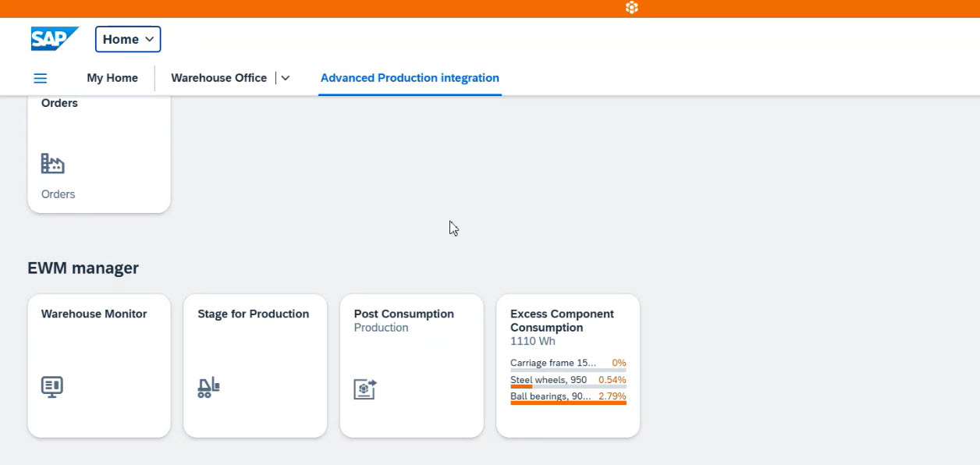This screenshot has width=980, height=465.
Task: Open the Post Consumption tile title
Action: point(403,314)
